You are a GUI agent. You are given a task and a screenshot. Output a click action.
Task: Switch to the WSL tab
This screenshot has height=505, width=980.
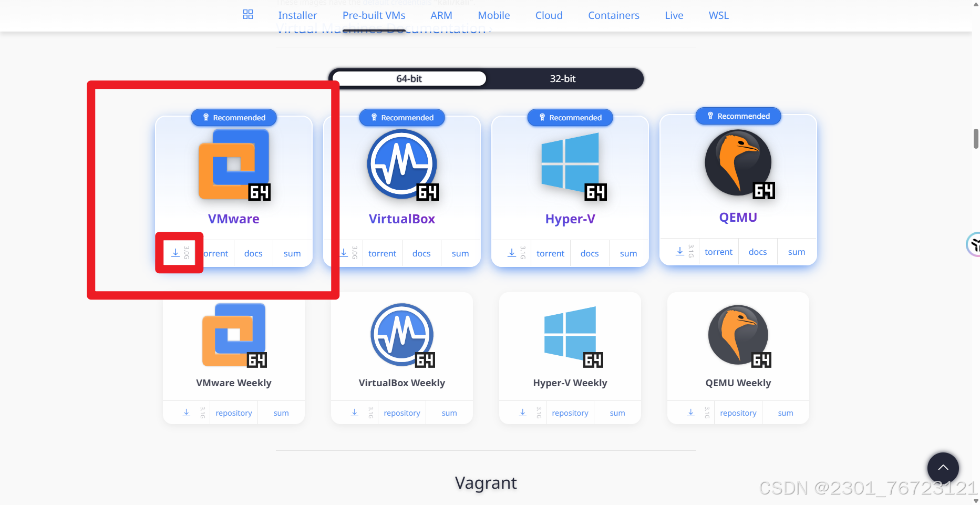pyautogui.click(x=718, y=15)
